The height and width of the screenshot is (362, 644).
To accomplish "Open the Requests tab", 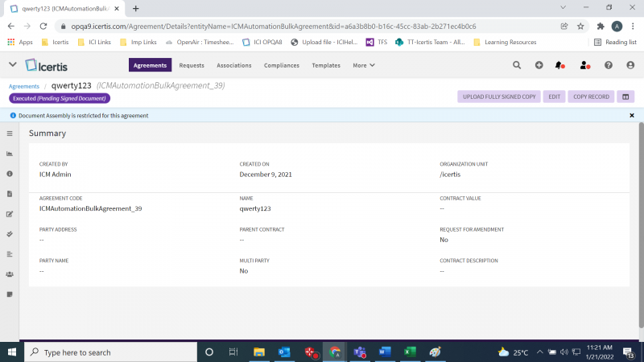I will (x=192, y=65).
